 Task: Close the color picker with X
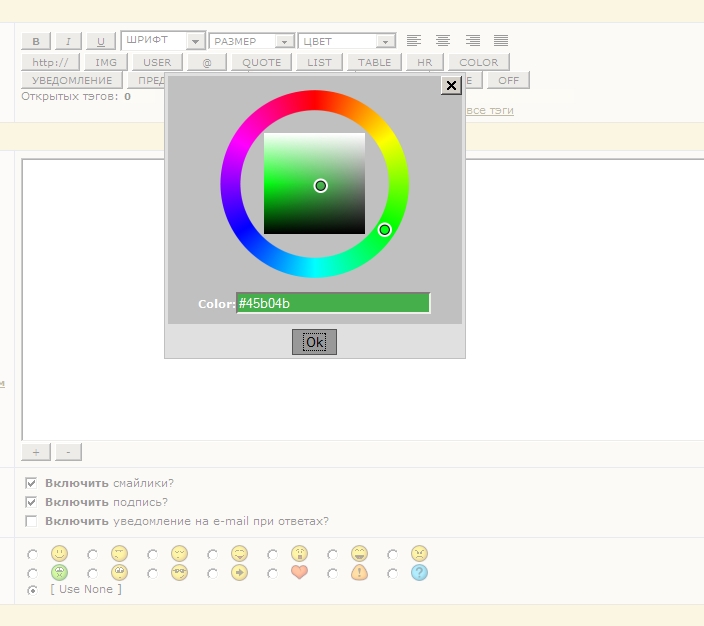click(x=451, y=86)
